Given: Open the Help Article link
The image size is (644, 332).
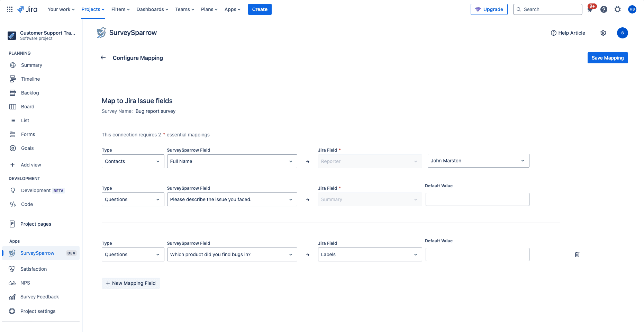Looking at the screenshot, I should tap(568, 33).
